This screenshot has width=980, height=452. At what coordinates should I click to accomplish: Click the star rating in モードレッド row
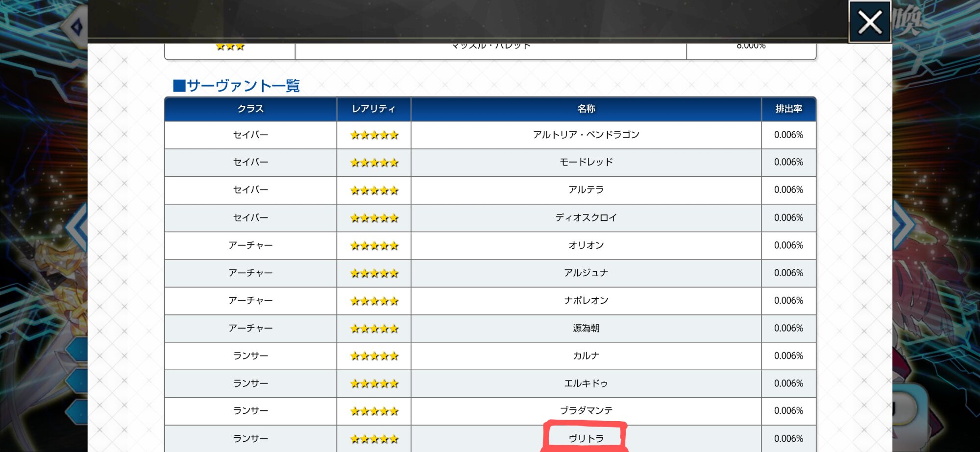click(374, 163)
